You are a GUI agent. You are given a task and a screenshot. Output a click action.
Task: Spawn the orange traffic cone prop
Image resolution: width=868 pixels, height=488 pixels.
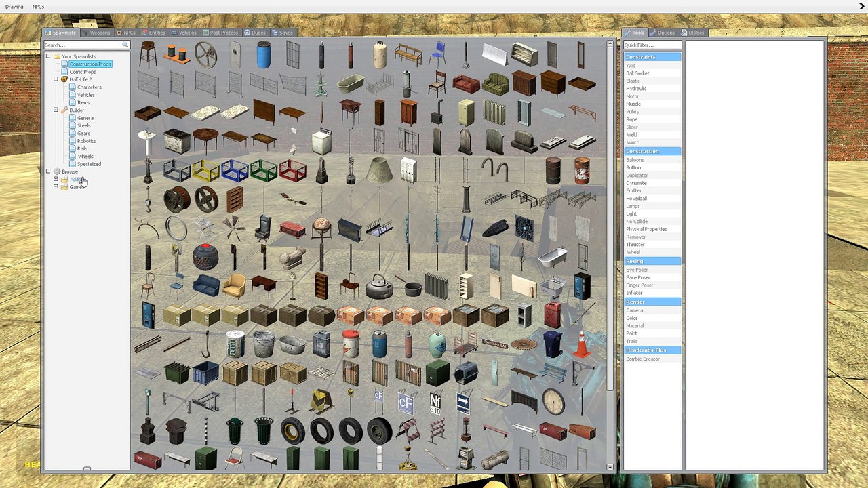pos(582,344)
